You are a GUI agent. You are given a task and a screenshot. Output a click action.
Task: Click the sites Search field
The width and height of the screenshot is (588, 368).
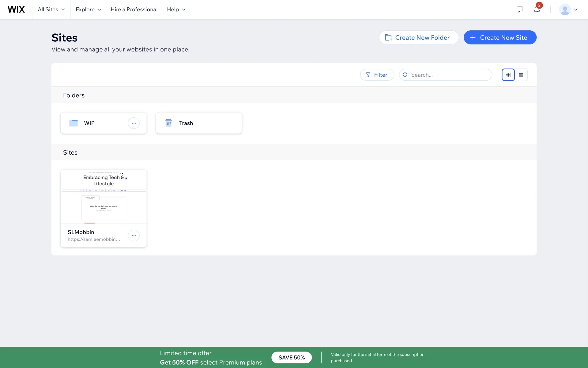tap(449, 75)
